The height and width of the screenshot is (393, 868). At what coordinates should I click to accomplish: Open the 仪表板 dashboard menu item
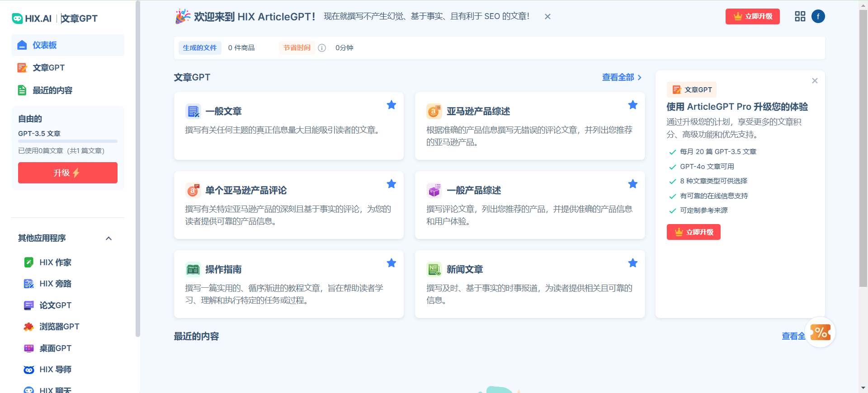(68, 45)
